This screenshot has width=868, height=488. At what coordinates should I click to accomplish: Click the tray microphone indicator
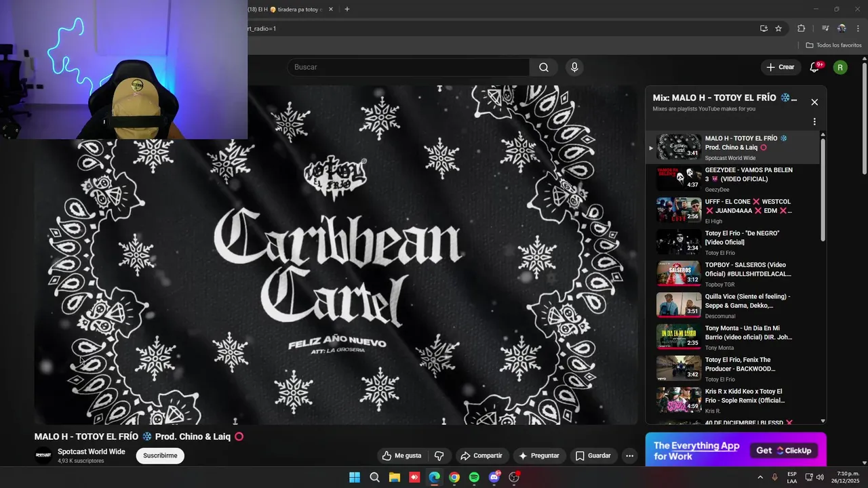click(774, 477)
